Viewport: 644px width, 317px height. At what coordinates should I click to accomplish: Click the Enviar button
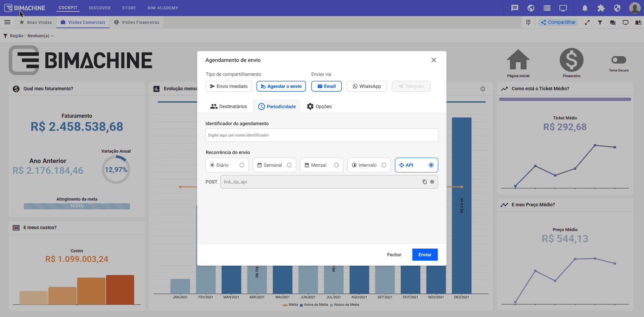425,255
